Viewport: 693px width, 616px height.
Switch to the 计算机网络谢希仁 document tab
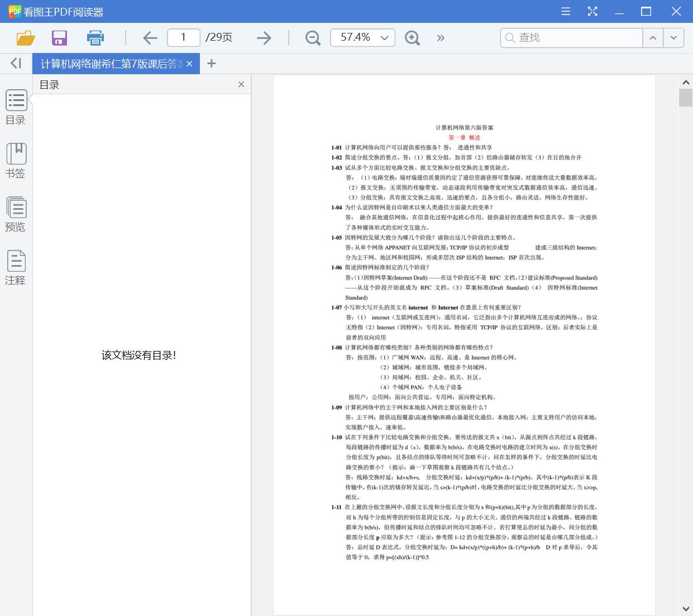[109, 63]
